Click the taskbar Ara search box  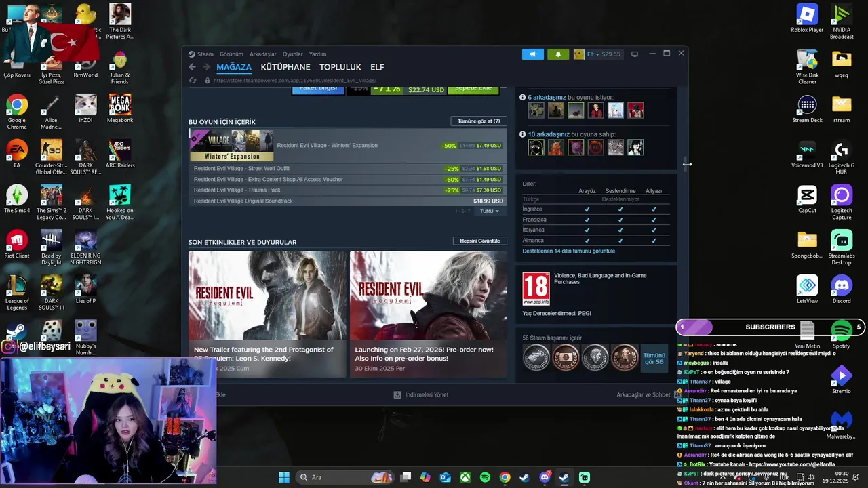click(346, 477)
